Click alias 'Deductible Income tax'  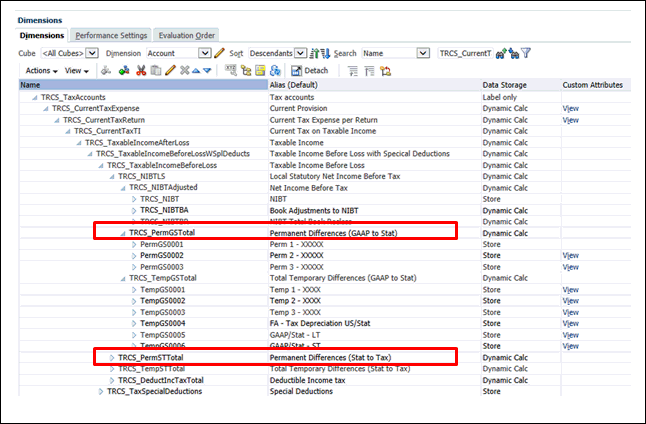click(x=307, y=380)
